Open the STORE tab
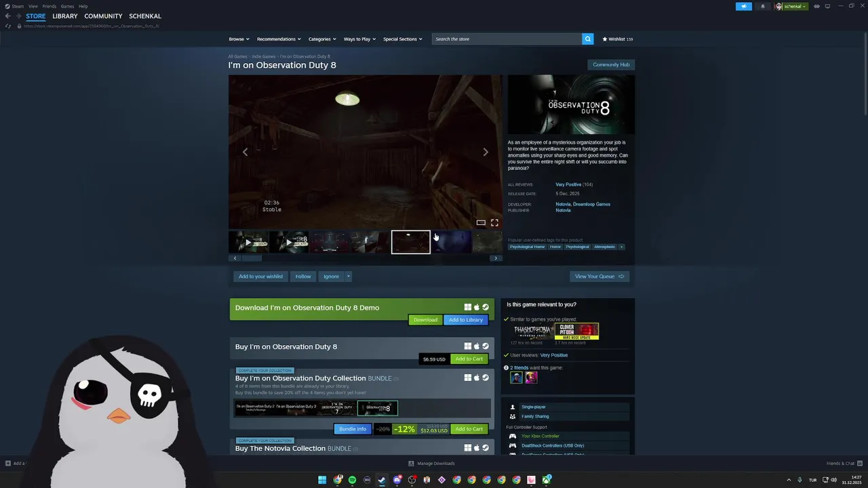Viewport: 868px width, 488px height. 36,16
